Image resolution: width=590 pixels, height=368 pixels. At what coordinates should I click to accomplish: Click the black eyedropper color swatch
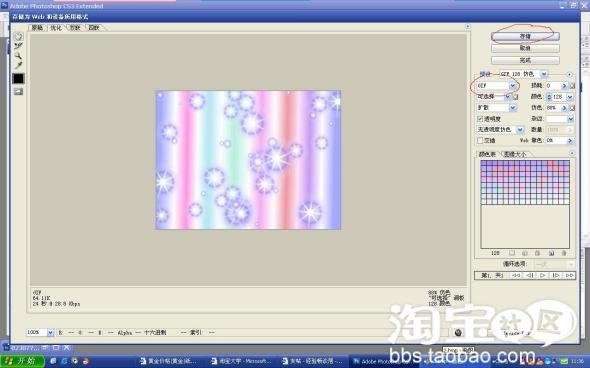[18, 78]
